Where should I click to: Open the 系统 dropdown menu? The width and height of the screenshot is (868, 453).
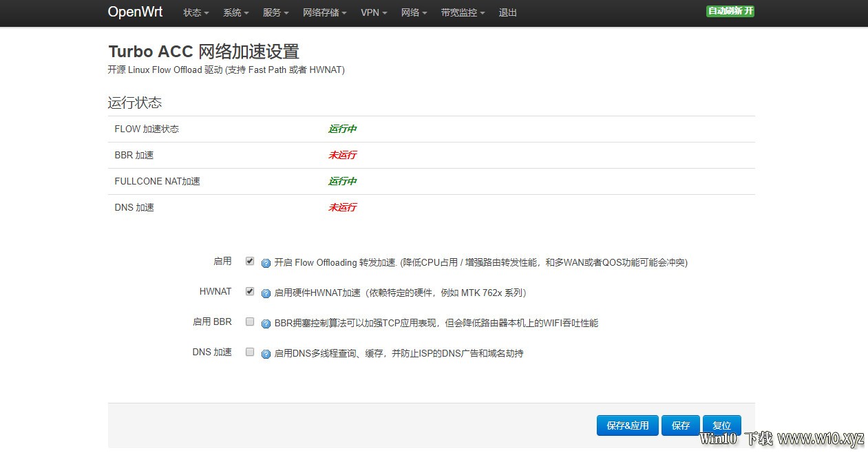(235, 13)
